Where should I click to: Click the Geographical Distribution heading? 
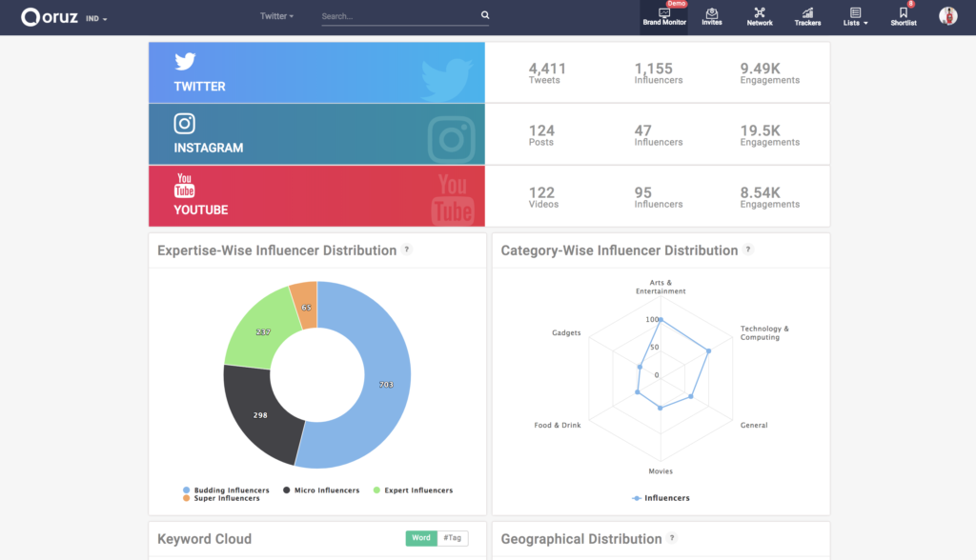[581, 539]
